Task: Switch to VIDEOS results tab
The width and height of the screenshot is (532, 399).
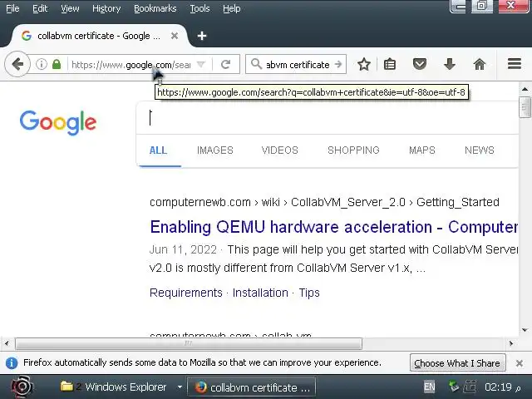Action: pos(279,150)
